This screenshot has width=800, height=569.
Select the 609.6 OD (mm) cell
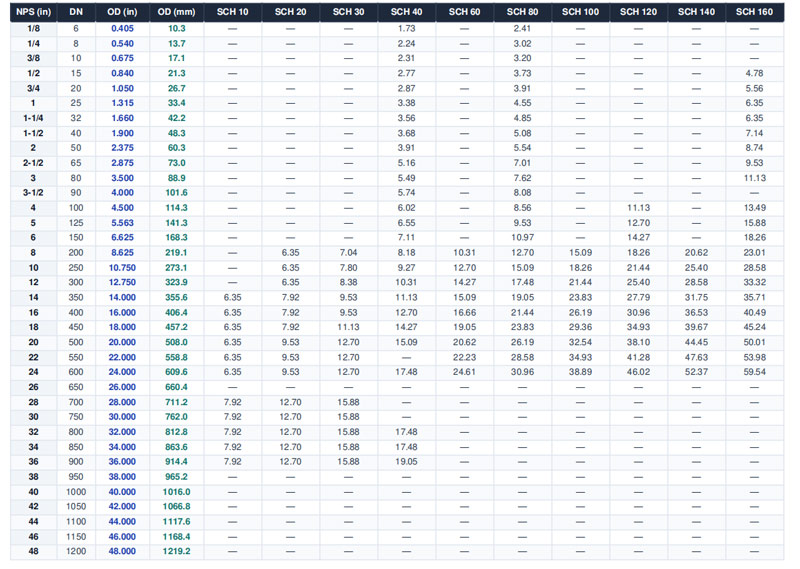177,372
